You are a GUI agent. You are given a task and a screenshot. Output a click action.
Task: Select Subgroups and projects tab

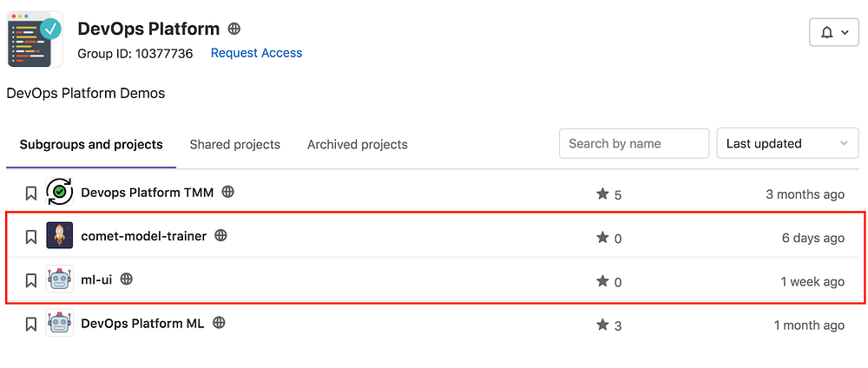pyautogui.click(x=91, y=144)
